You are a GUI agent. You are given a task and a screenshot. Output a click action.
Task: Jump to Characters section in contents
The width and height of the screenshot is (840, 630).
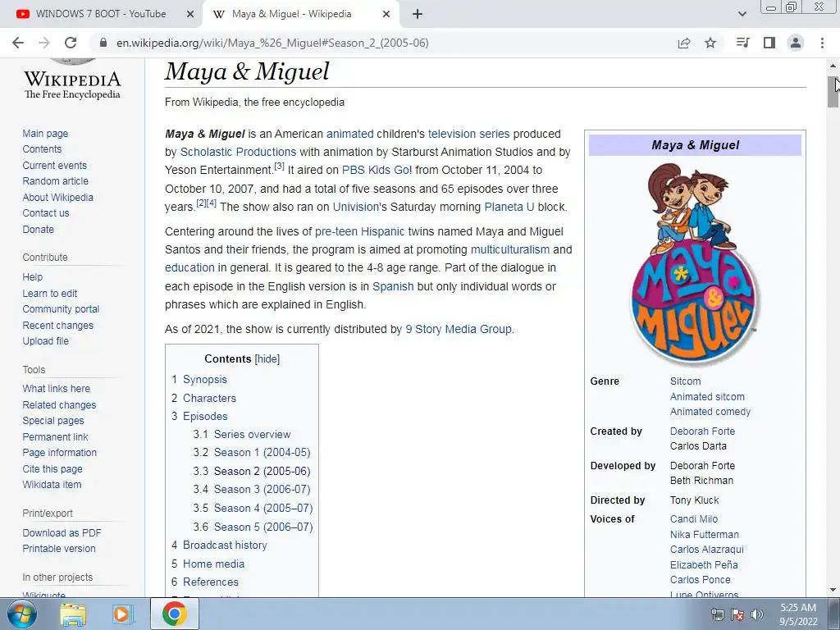[x=209, y=398]
